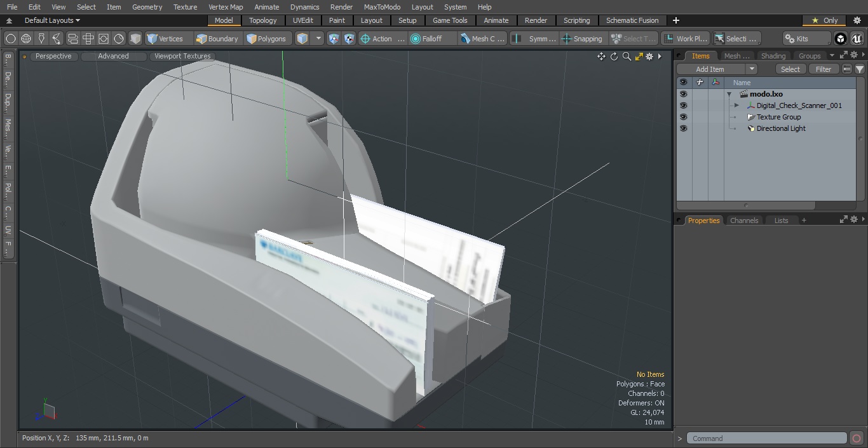Click the Modo cube logo icon
868x448 pixels.
(x=841, y=39)
